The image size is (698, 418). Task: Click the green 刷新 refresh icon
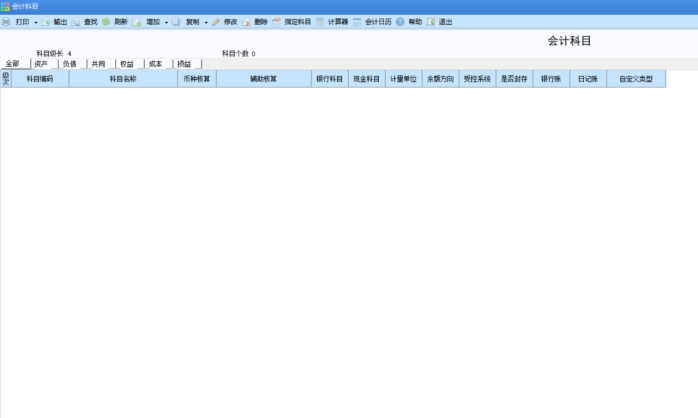(x=106, y=22)
